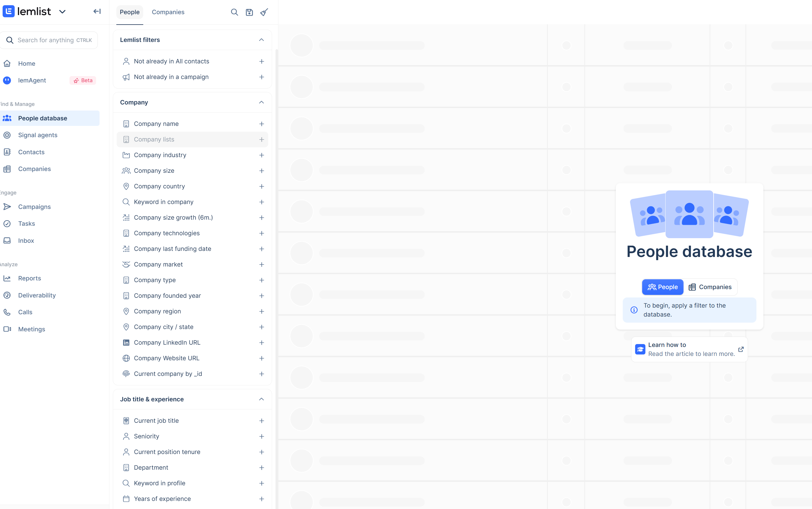Viewport: 812px width, 509px height.
Task: Click the blue People button in center card
Action: (x=662, y=287)
